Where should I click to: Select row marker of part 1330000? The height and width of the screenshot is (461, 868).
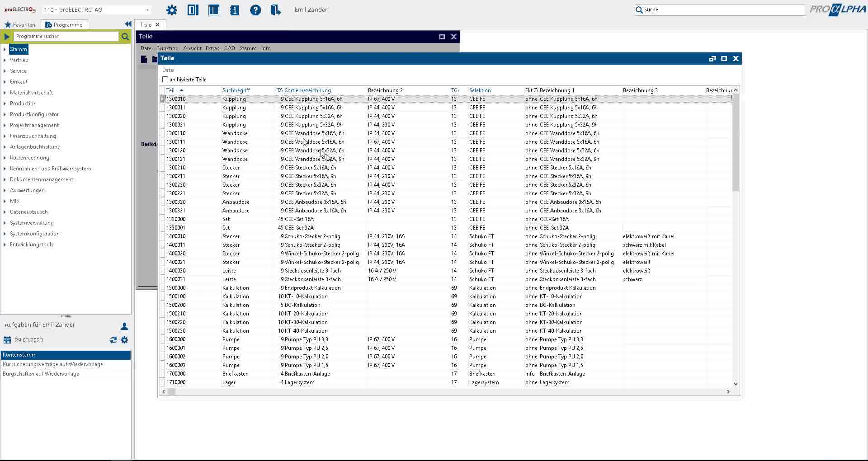tap(162, 219)
